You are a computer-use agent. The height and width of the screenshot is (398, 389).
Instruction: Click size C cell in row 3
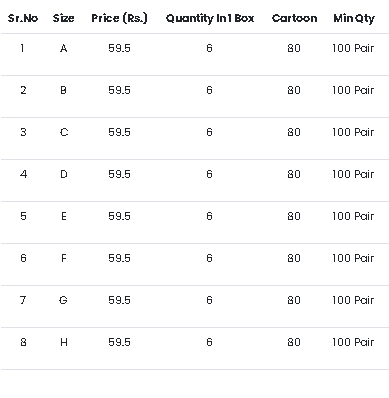coord(64,132)
